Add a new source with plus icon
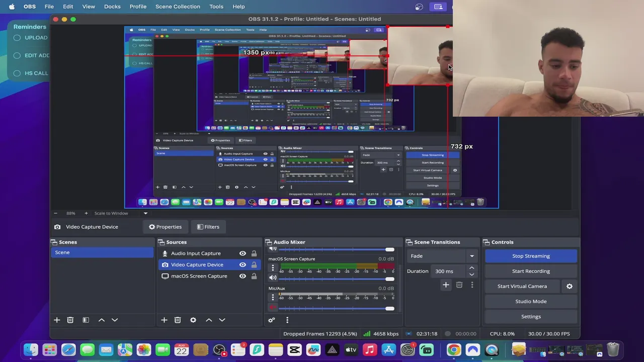Screen dimensions: 644x362 click(x=164, y=320)
